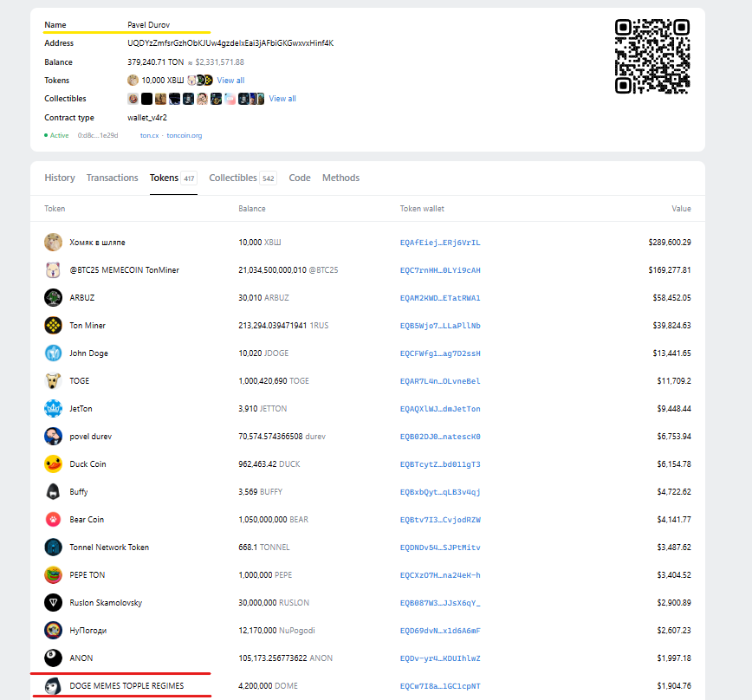Open token wallet EQCFWfgl…ag7D2ssH
The width and height of the screenshot is (752, 700).
coord(440,353)
